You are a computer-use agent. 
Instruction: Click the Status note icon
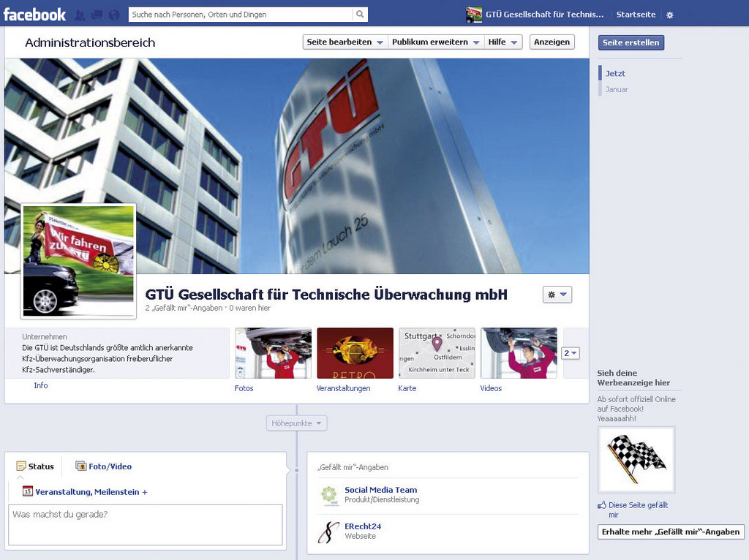pos(21,466)
